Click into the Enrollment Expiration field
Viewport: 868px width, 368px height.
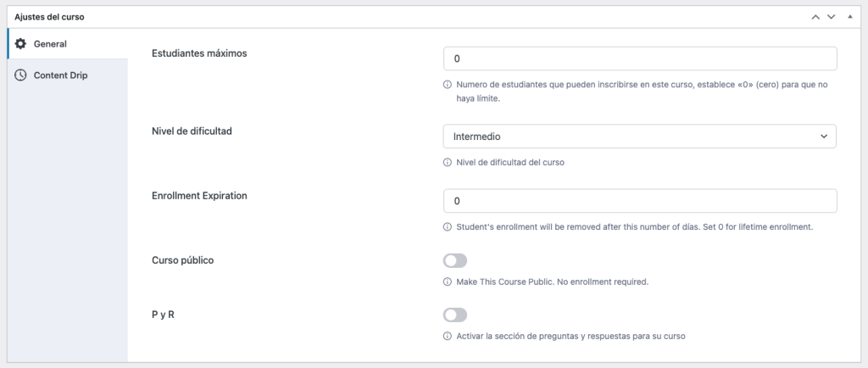click(x=640, y=201)
